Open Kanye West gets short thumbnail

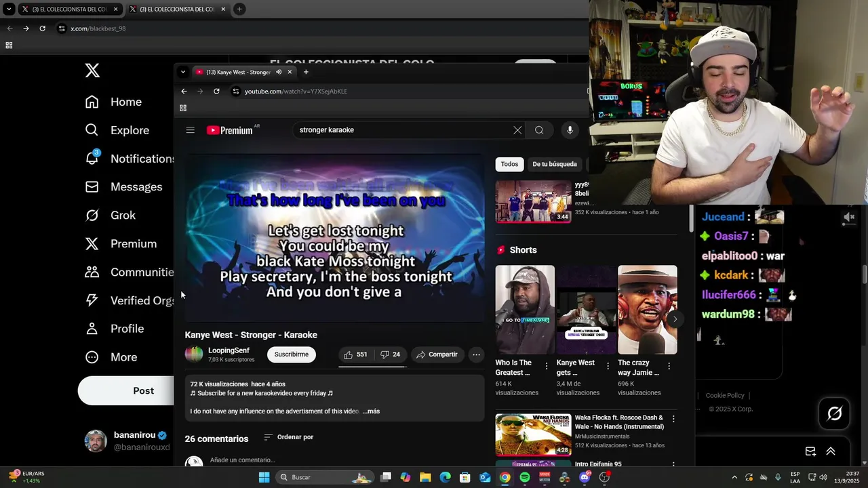click(586, 310)
